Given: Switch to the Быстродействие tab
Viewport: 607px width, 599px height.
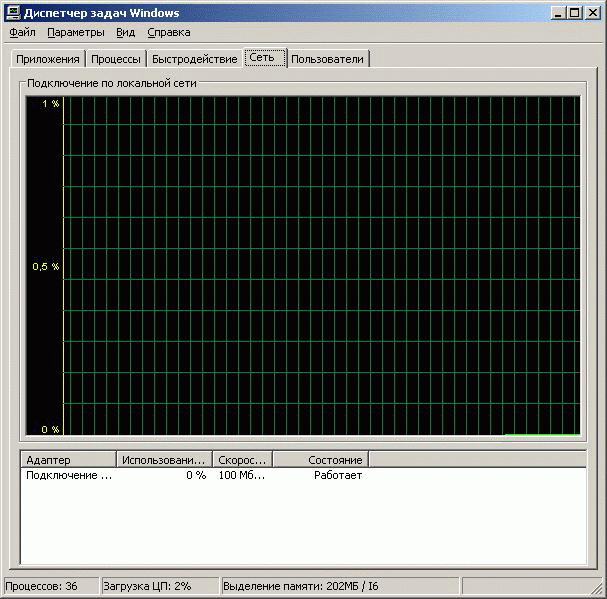Looking at the screenshot, I should click(194, 59).
